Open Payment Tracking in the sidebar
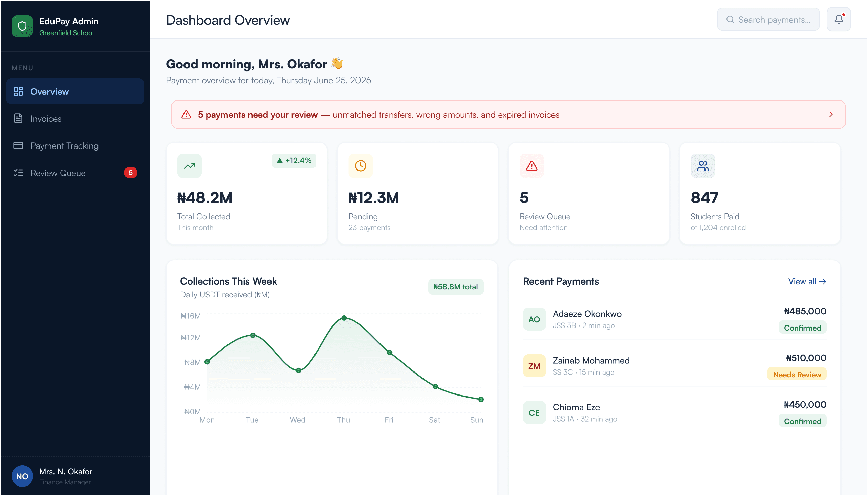Viewport: 868px width, 496px height. tap(75, 145)
